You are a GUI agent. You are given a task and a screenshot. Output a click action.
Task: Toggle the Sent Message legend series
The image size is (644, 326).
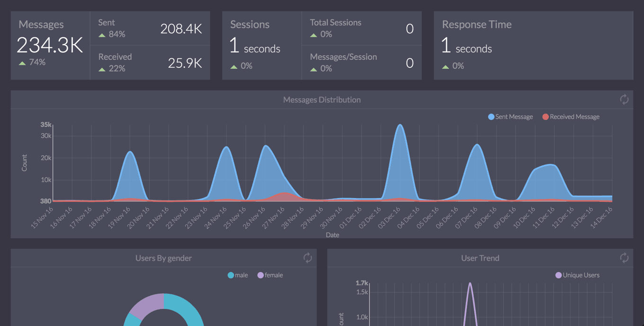click(510, 117)
